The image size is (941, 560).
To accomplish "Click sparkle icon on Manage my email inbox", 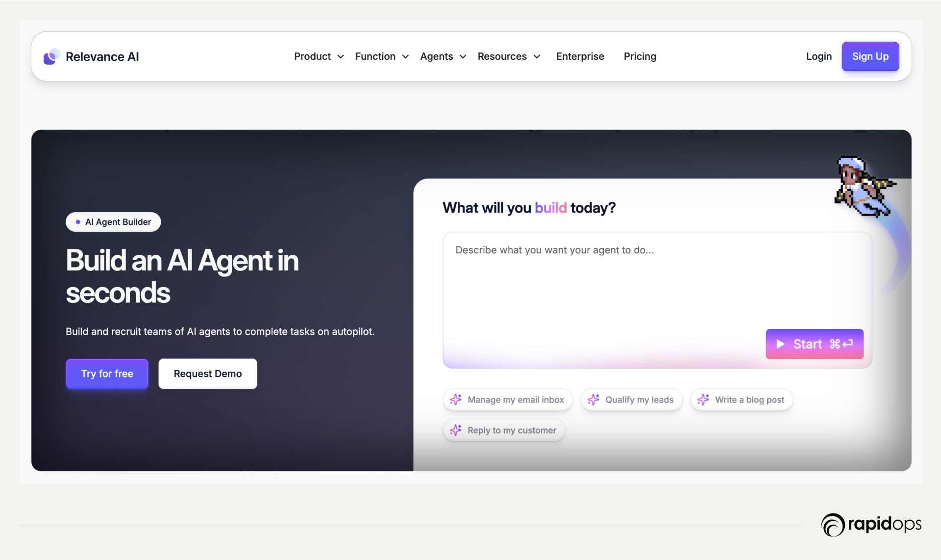I will (456, 400).
